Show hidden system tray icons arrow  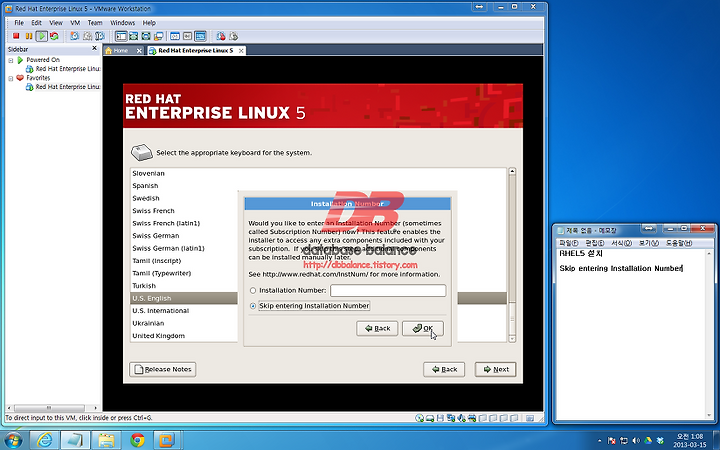(x=599, y=441)
